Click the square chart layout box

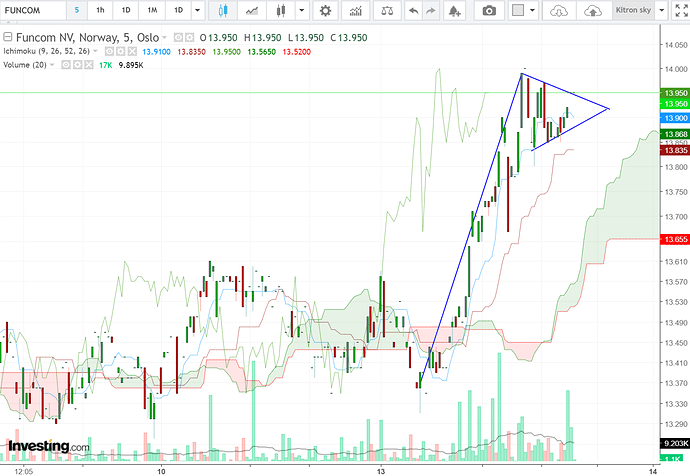pos(518,10)
